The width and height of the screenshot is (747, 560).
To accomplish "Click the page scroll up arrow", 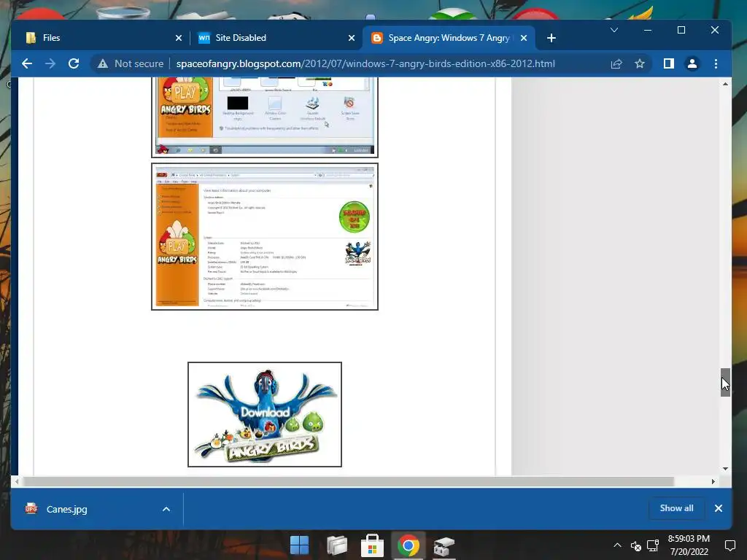I will 725,84.
